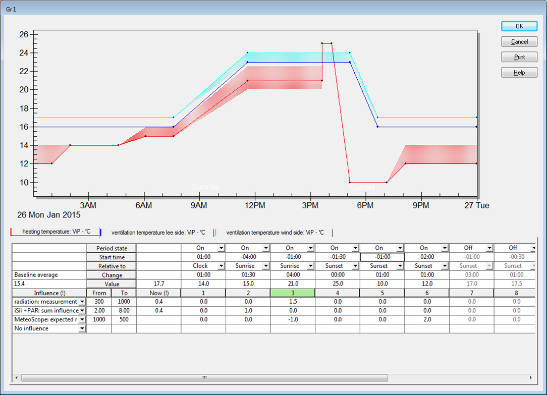Viewport: 547px width, 395px height.
Task: Click iSii To value 8.00
Action: coord(124,311)
